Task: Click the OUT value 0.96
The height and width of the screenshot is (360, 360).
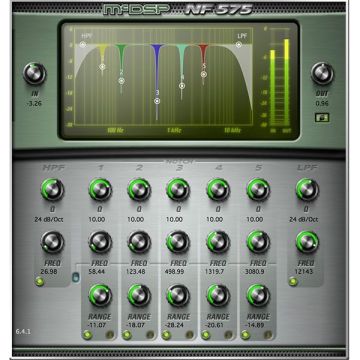Action: (322, 103)
